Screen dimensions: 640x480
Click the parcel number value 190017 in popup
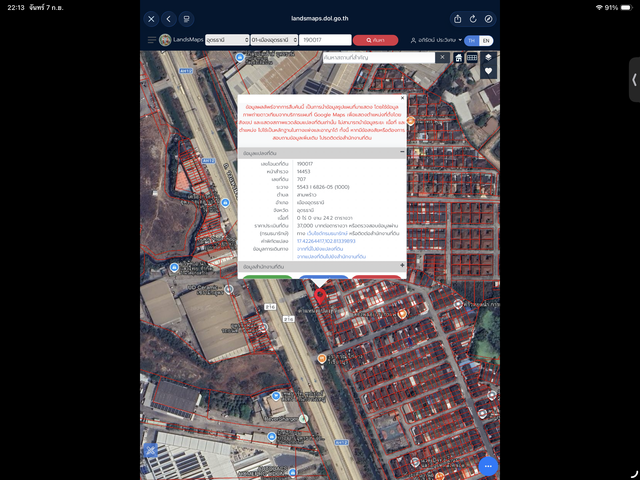[305, 164]
